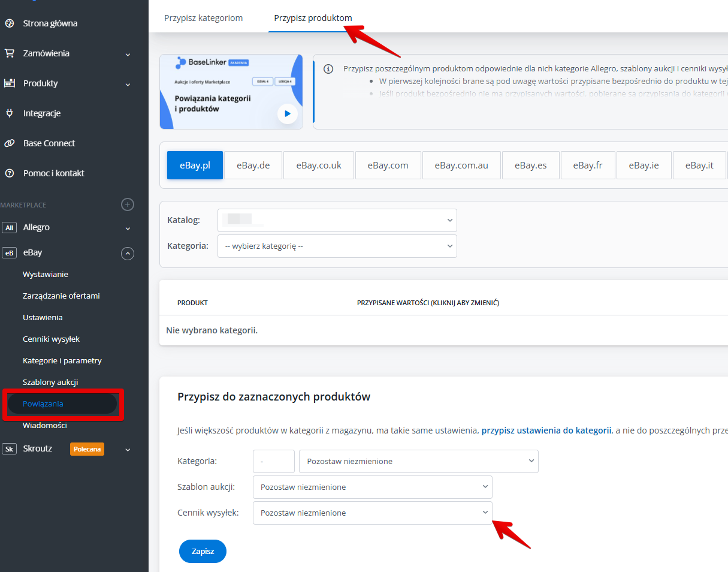Expand the Allegro sidebar section
The height and width of the screenshot is (572, 728).
[x=128, y=228]
